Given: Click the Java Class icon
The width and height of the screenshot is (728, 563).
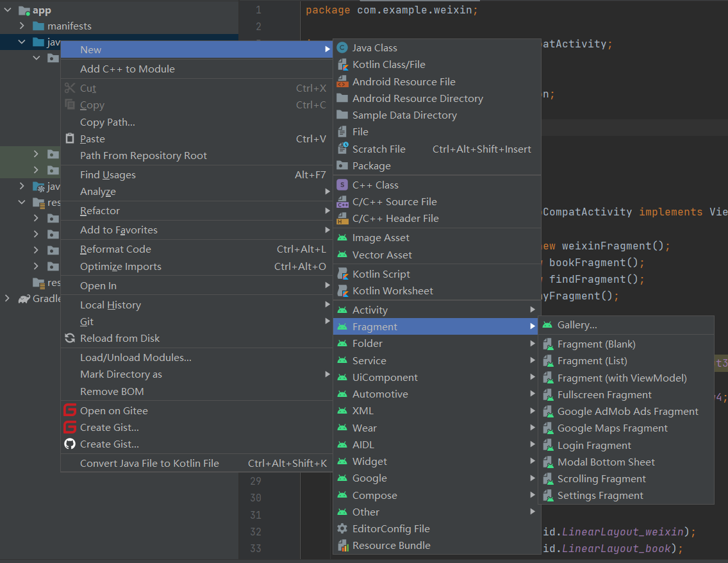Looking at the screenshot, I should (342, 48).
